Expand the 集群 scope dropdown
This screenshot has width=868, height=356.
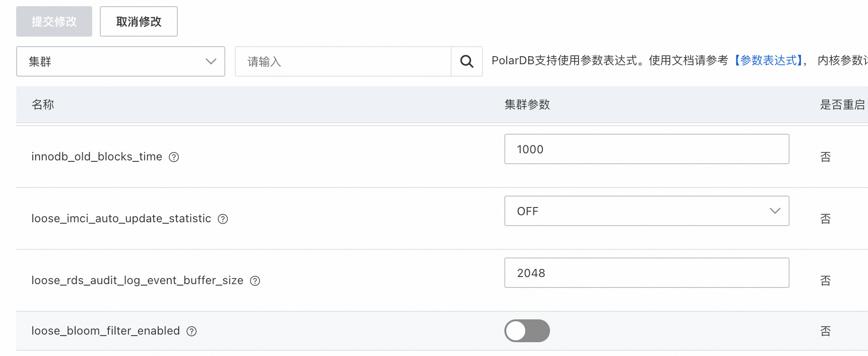coord(120,61)
